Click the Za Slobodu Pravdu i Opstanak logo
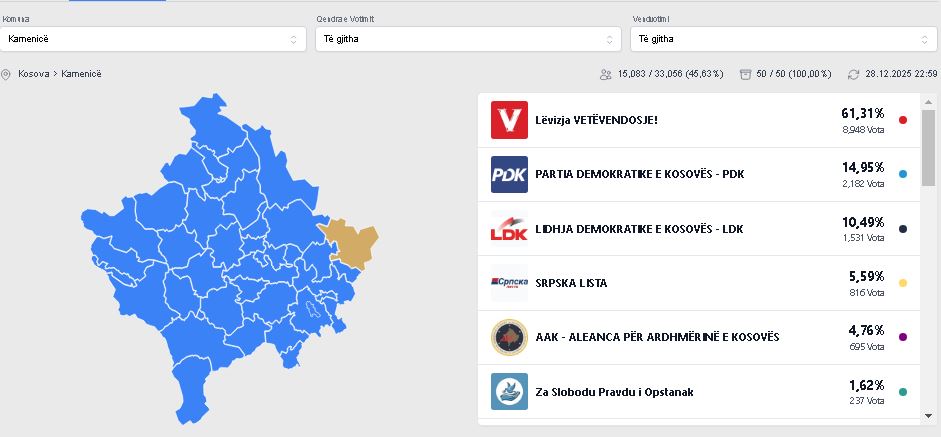 509,391
